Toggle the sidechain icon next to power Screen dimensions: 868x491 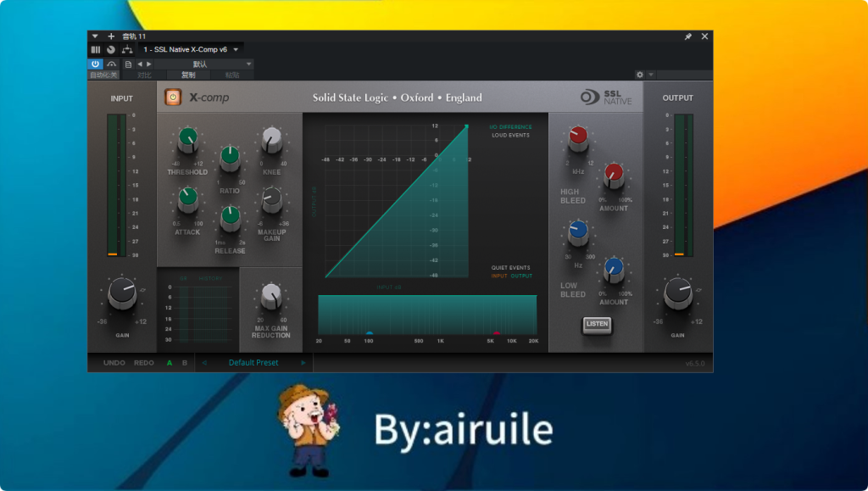(x=111, y=64)
